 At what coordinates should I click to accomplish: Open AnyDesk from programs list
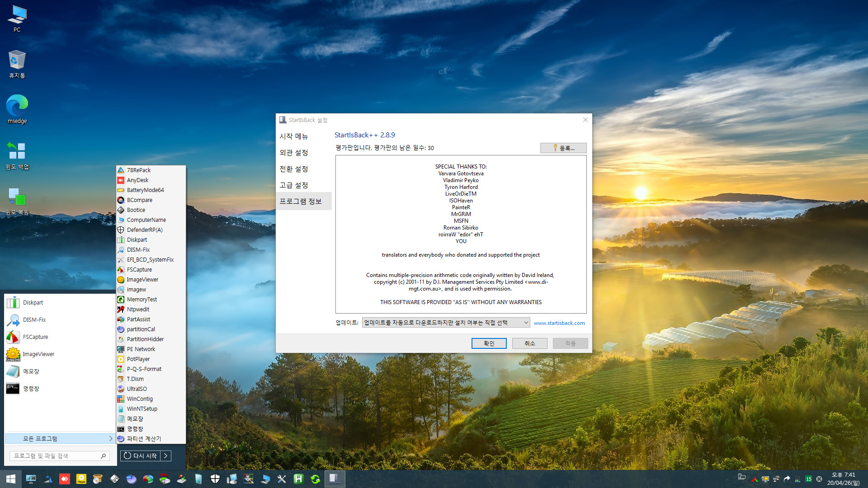[x=151, y=180]
